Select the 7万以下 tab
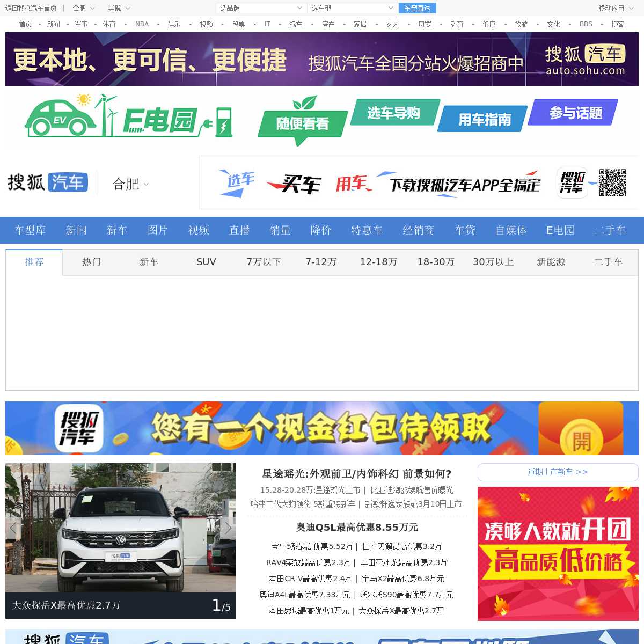 click(264, 262)
